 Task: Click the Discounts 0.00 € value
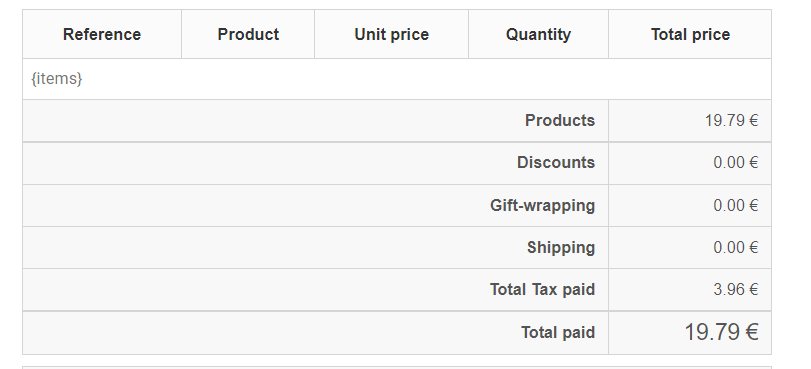tap(735, 163)
